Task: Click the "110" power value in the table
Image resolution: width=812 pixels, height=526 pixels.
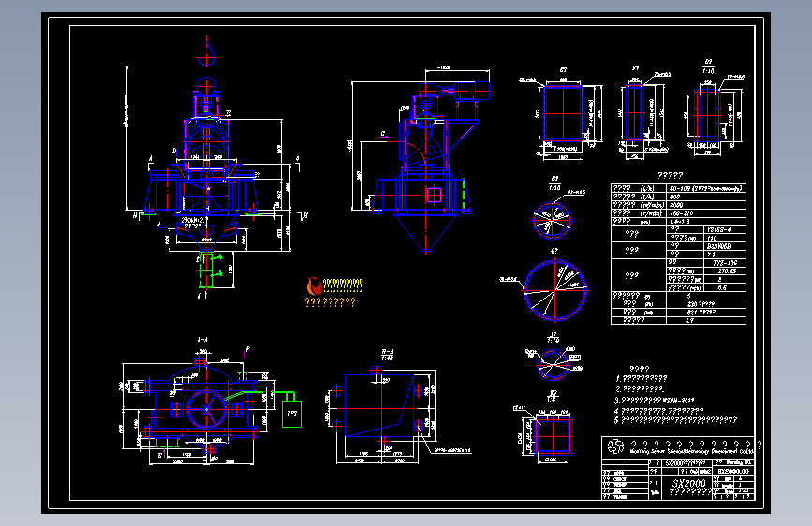Action: coord(712,238)
